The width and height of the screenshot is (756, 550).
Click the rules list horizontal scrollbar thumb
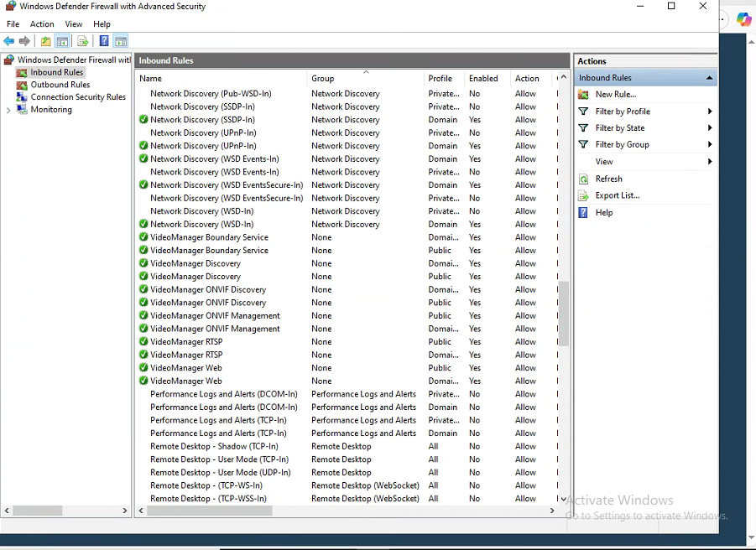click(210, 511)
